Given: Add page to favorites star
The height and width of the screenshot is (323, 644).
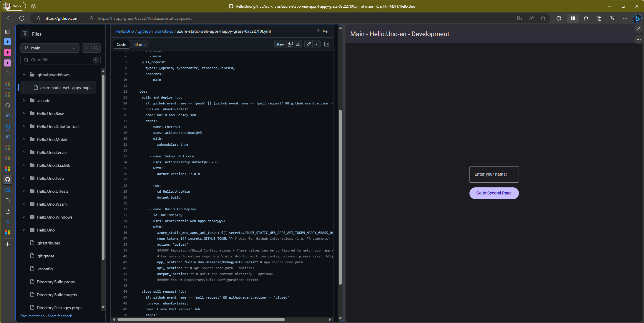Looking at the screenshot, I should pyautogui.click(x=543, y=18).
